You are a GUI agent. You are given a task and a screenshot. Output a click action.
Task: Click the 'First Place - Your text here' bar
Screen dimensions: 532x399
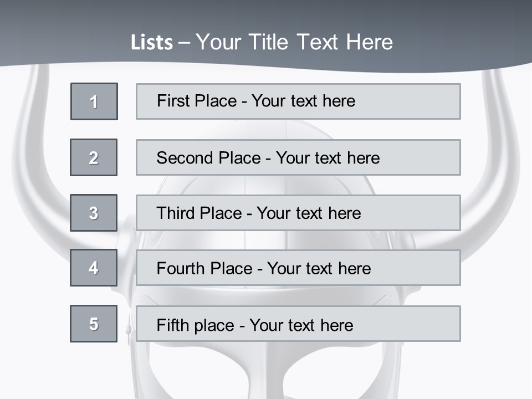click(298, 101)
